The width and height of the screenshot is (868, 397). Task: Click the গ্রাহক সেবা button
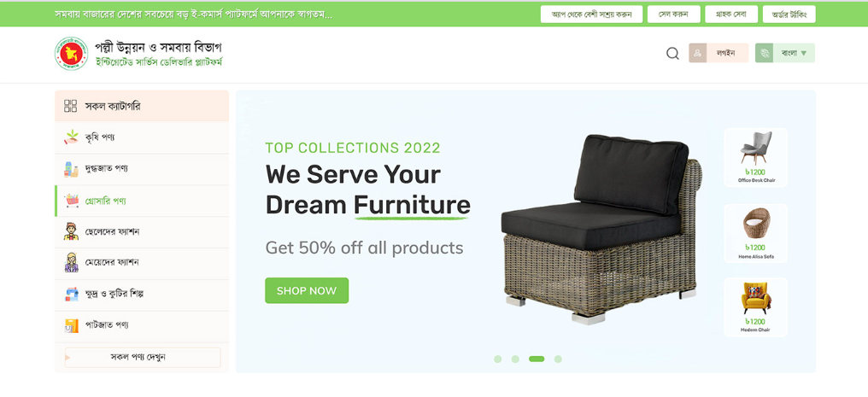731,15
